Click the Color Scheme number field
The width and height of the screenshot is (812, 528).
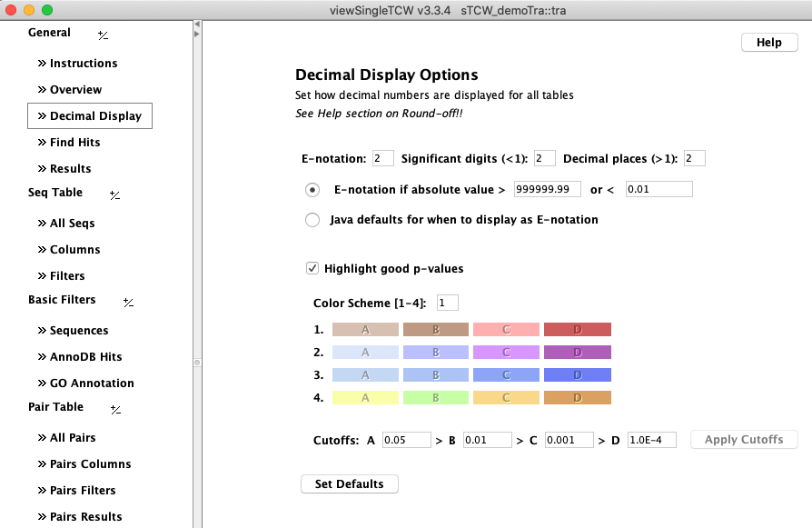(x=447, y=303)
